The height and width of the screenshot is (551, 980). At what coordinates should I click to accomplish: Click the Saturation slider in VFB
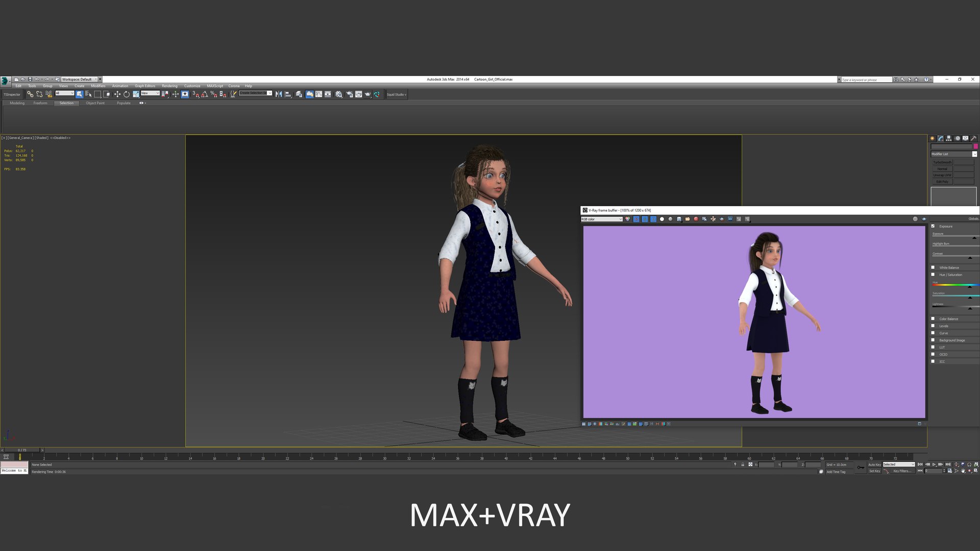coord(955,296)
